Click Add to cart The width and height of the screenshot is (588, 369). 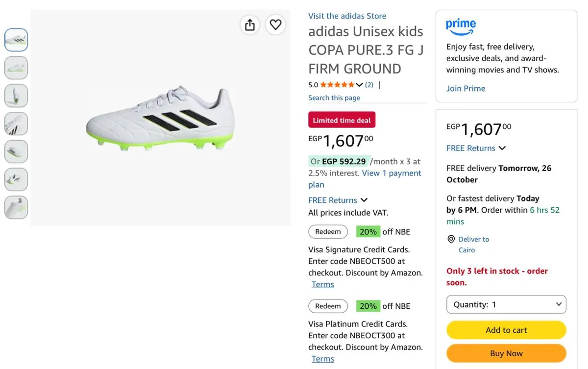[506, 330]
